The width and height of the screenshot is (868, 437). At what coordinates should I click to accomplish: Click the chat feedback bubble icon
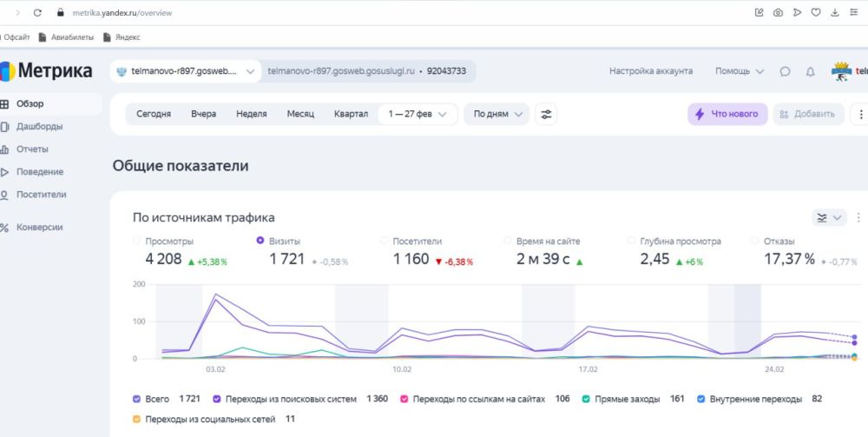pyautogui.click(x=785, y=71)
